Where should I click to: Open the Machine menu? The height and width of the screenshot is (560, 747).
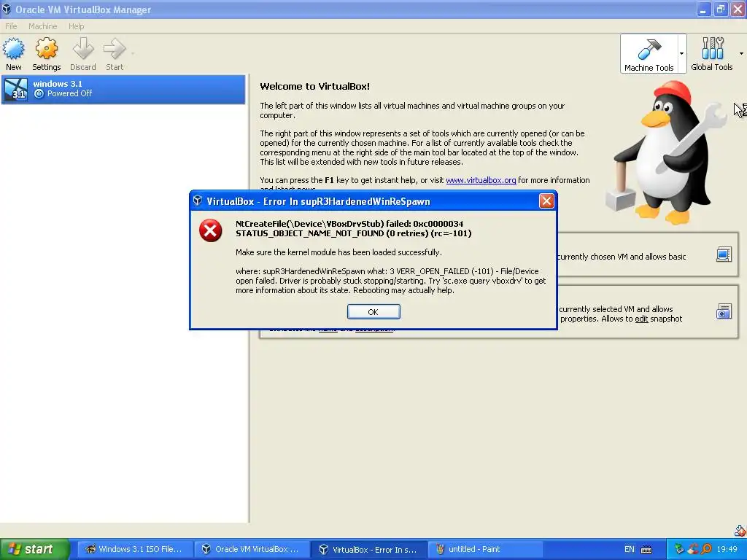click(42, 26)
